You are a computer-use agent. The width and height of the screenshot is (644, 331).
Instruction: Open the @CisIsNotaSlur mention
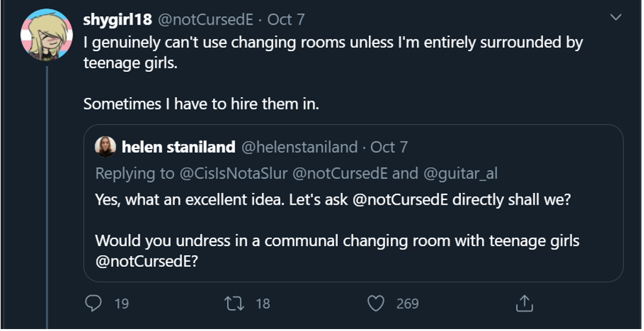coord(233,174)
